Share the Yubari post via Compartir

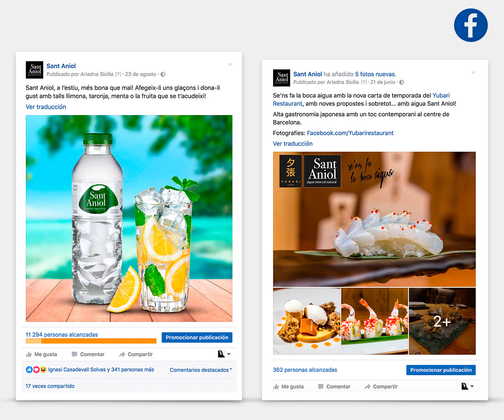[381, 387]
